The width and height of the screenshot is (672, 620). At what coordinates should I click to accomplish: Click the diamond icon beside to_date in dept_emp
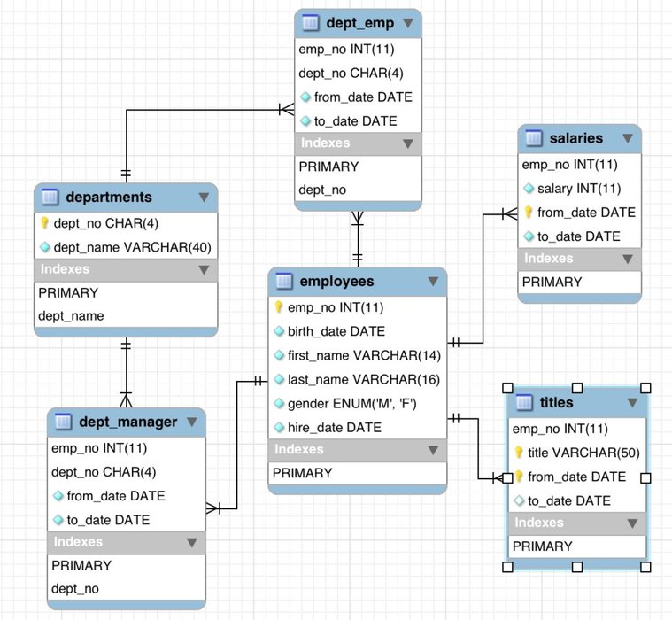point(305,121)
